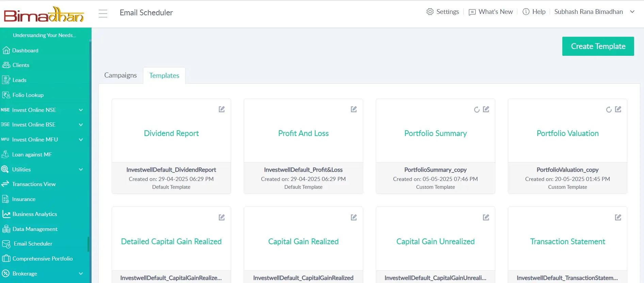Switch to the Campaigns tab
644x283 pixels.
tap(120, 75)
